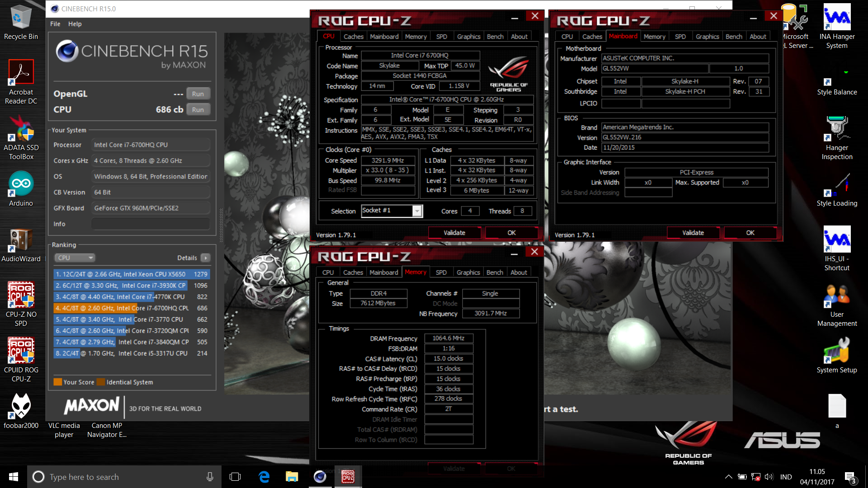This screenshot has width=868, height=488.
Task: Click the GFX Board value field
Action: click(151, 208)
